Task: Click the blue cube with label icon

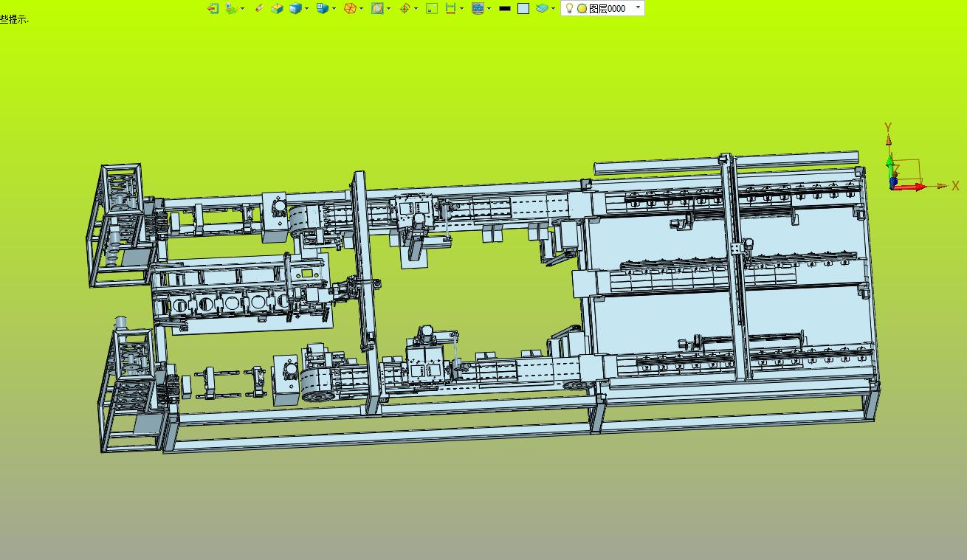Action: click(x=323, y=8)
